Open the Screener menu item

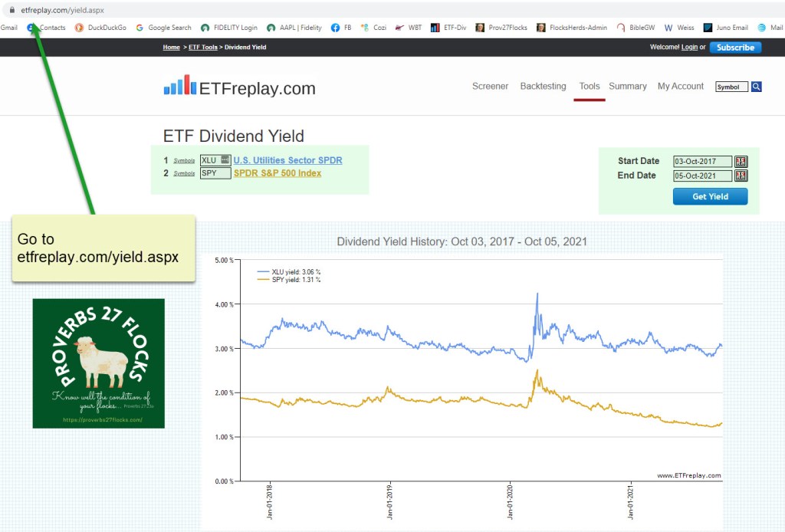[x=490, y=87]
